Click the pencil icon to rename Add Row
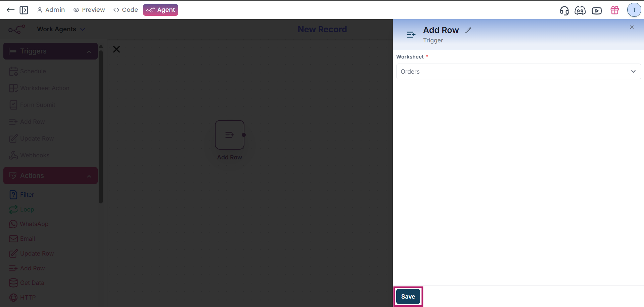Screen dimensions: 644x307 (468, 30)
